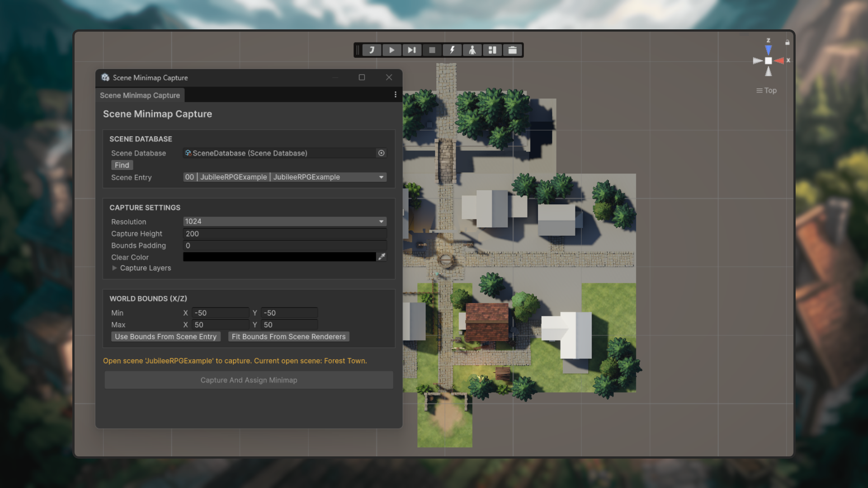The height and width of the screenshot is (488, 868).
Task: Click the Capture Height label
Action: [137, 234]
